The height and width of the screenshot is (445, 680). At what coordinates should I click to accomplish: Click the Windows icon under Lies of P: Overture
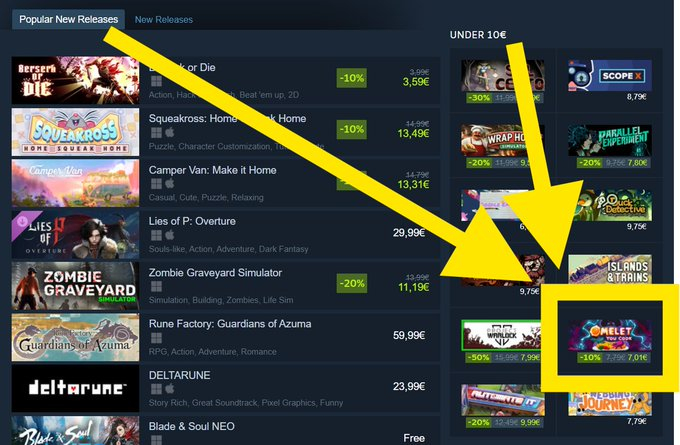pyautogui.click(x=156, y=235)
